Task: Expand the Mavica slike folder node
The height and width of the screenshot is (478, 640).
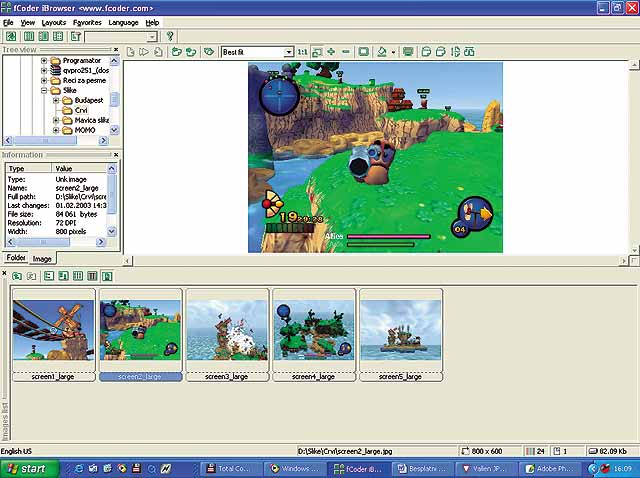Action: point(56,120)
